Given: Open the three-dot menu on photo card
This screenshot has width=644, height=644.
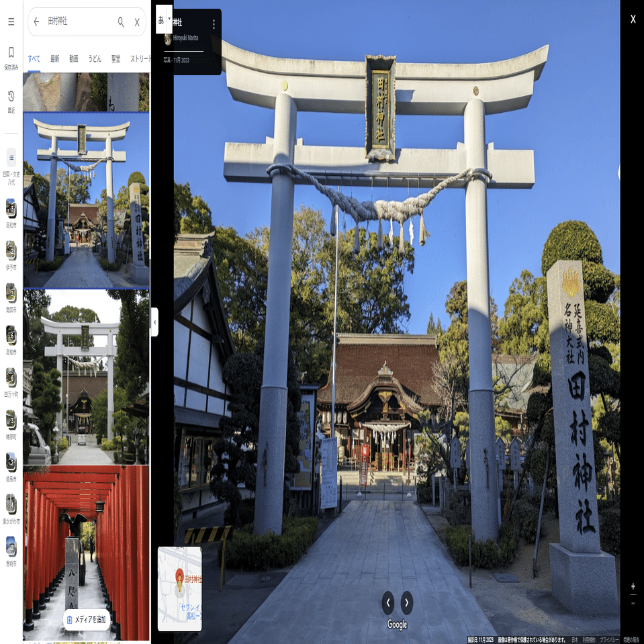Looking at the screenshot, I should (x=214, y=24).
